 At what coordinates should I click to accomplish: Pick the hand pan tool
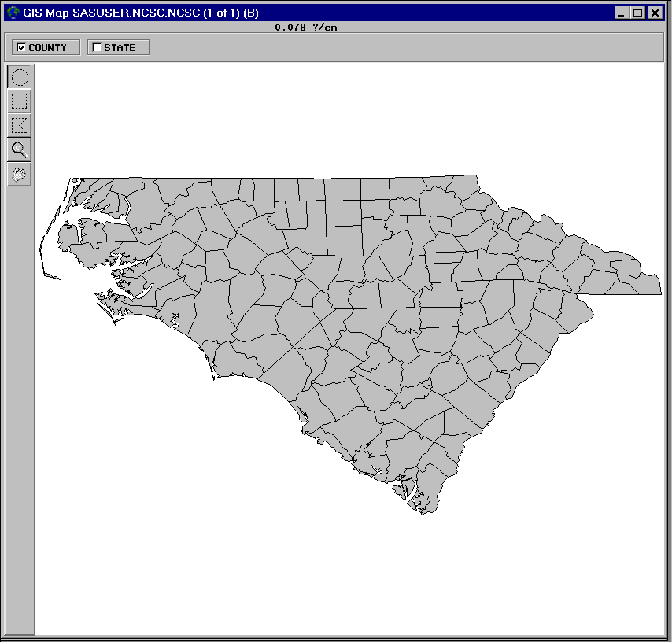[x=20, y=174]
